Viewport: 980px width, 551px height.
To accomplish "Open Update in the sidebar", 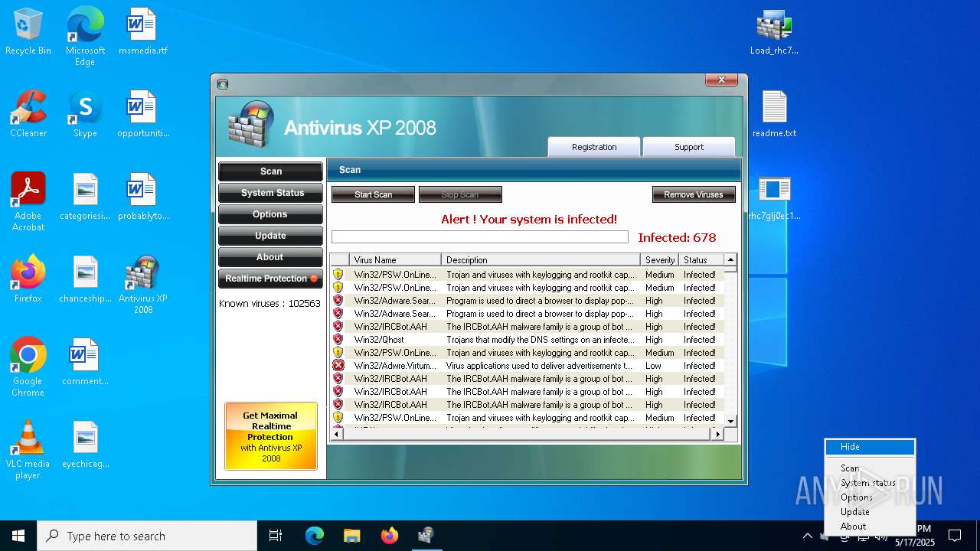I will point(270,236).
